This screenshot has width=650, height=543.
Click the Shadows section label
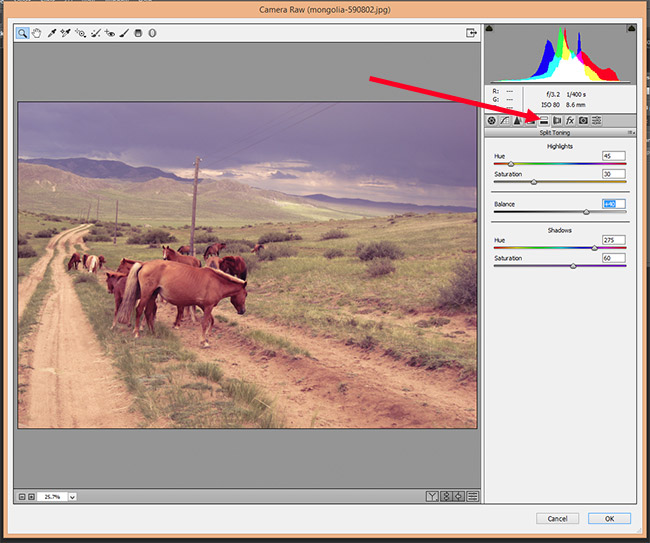560,230
